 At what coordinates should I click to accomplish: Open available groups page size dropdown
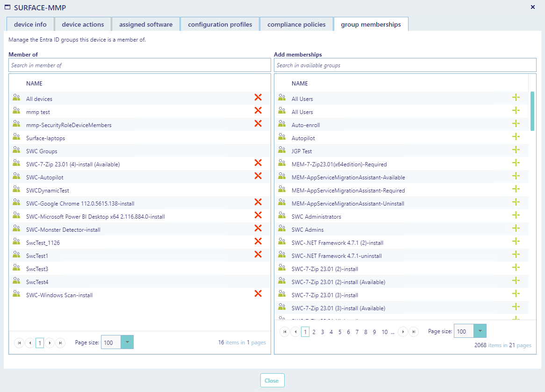(x=480, y=331)
